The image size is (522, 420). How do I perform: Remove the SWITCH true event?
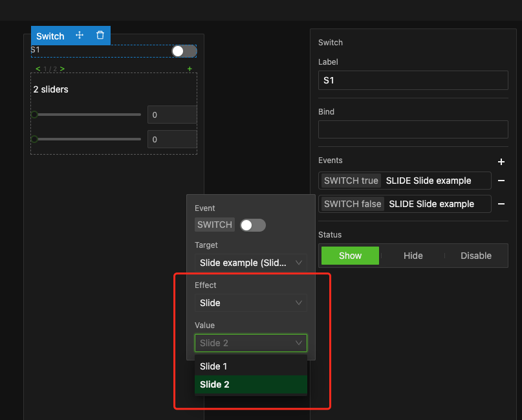click(x=501, y=181)
